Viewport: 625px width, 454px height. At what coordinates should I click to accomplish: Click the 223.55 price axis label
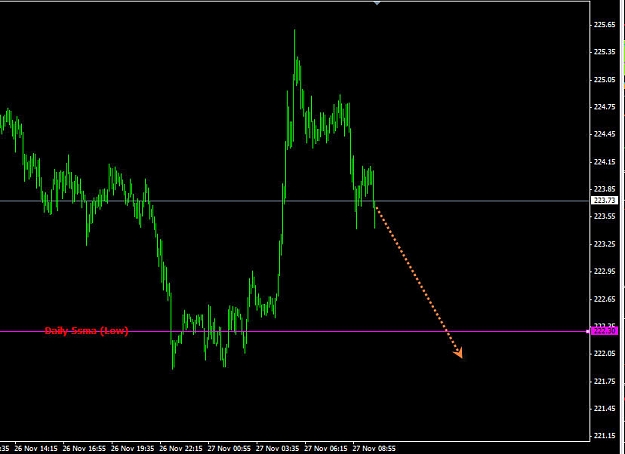point(604,216)
